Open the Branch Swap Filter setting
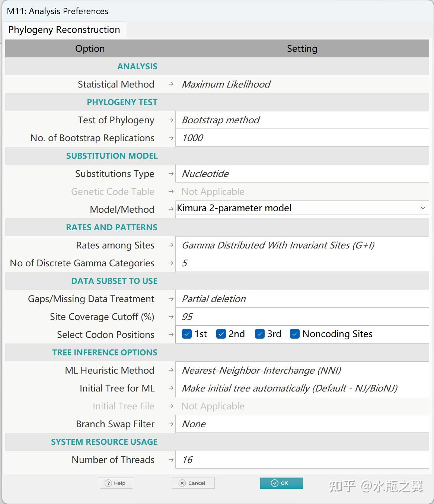Image resolution: width=434 pixels, height=504 pixels. pyautogui.click(x=302, y=424)
